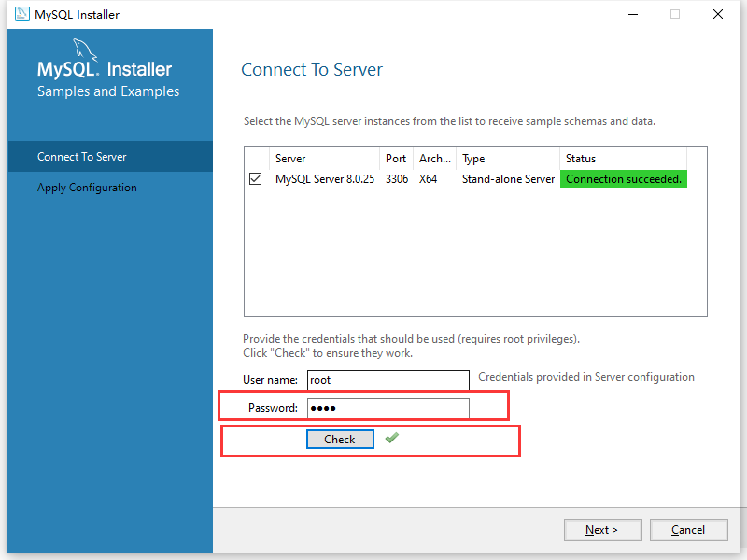Minimize the MySQL Installer window
This screenshot has height=560, width=747.
click(x=632, y=15)
